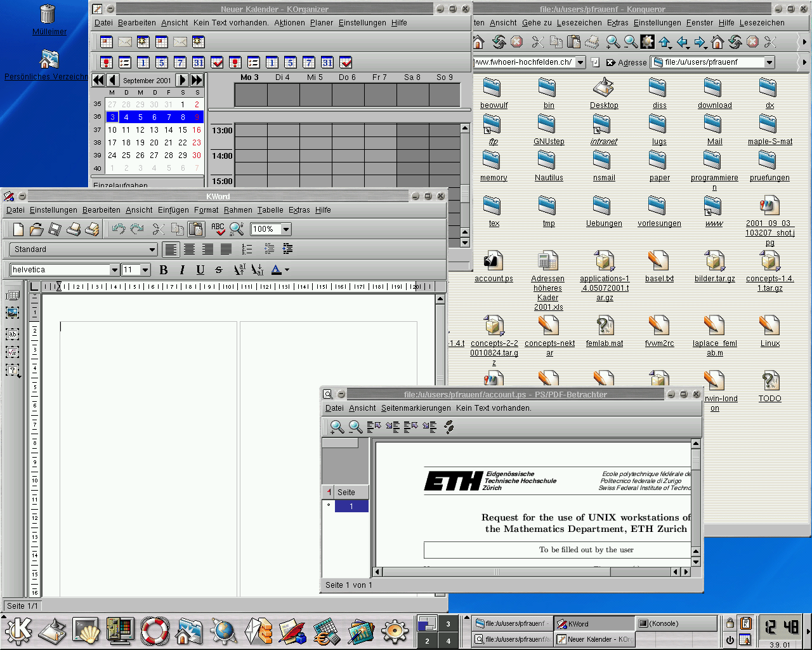Screen dimensions: 812x650
Task: Open the helvetica font family dropdown
Action: [115, 270]
